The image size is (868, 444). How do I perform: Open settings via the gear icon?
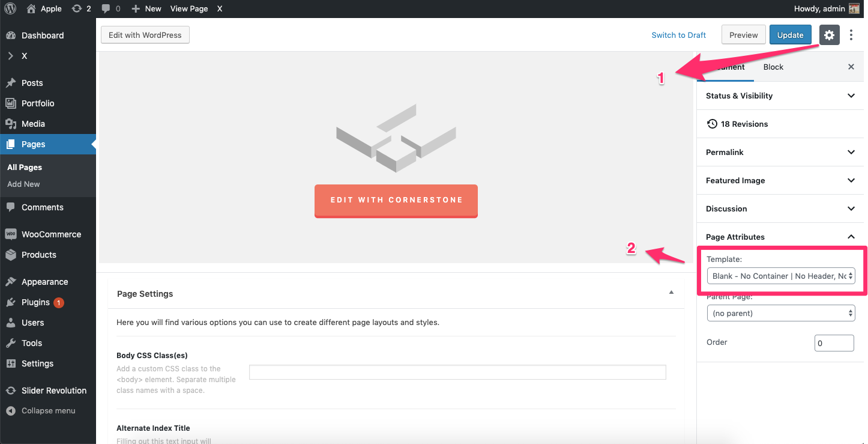(829, 35)
